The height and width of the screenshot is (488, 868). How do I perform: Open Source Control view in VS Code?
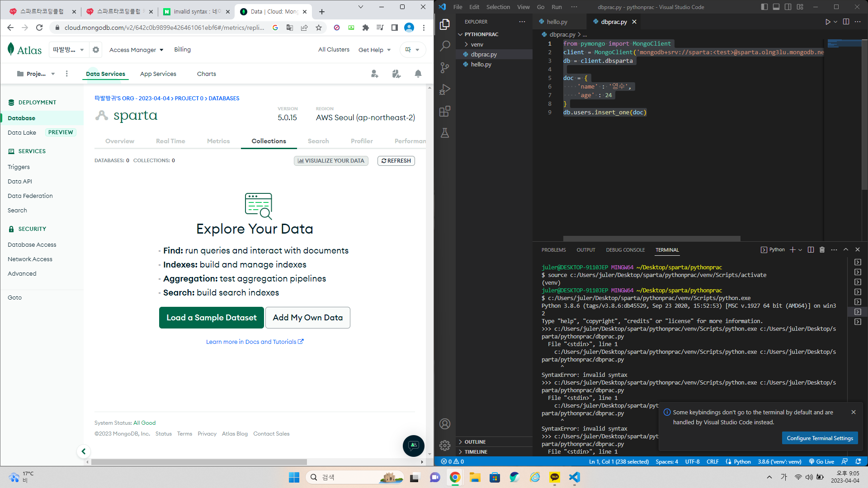coord(445,68)
